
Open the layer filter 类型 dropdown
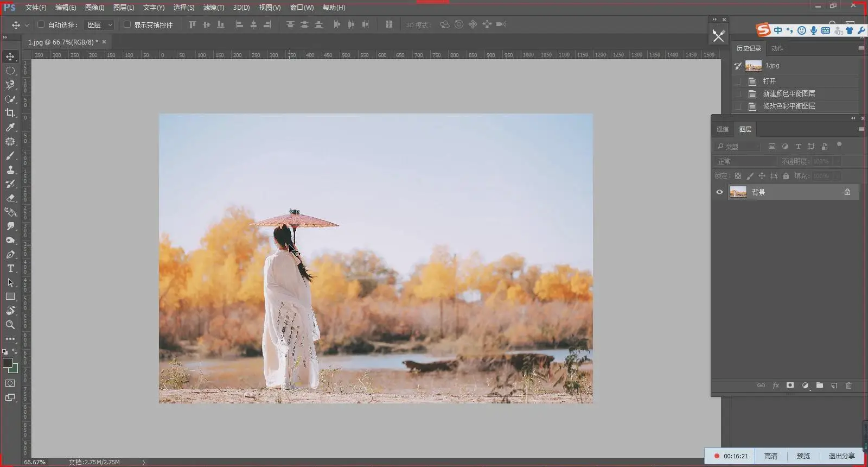(737, 147)
